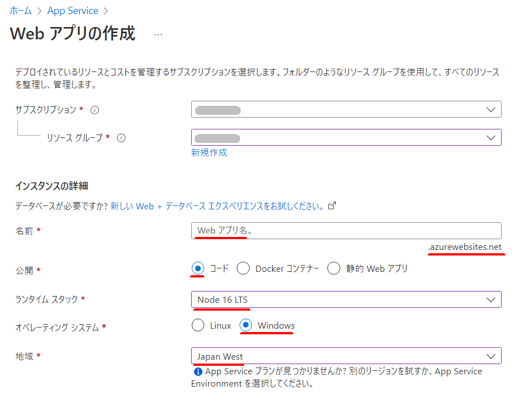The width and height of the screenshot is (532, 399).
Task: Click the external link icon beside database link
Action: click(x=332, y=206)
